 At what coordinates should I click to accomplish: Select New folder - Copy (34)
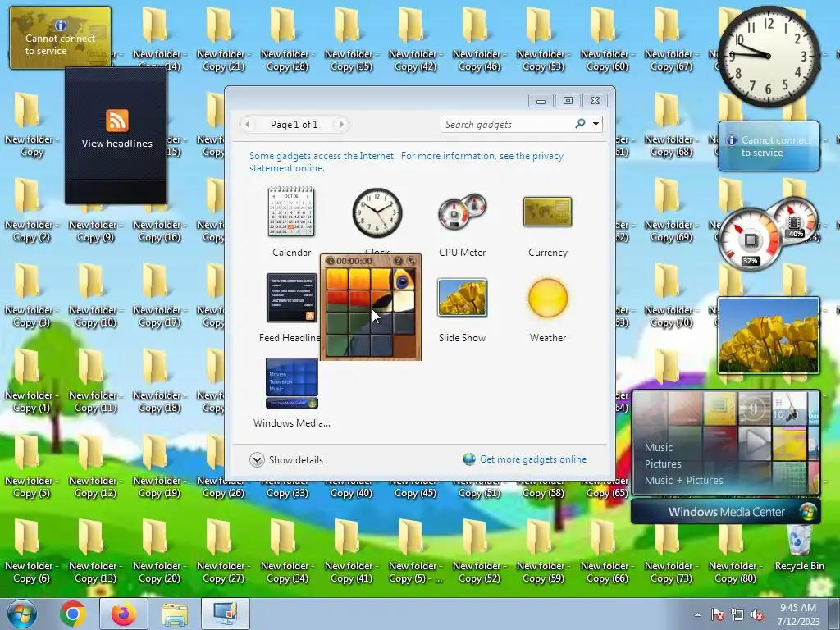286,550
